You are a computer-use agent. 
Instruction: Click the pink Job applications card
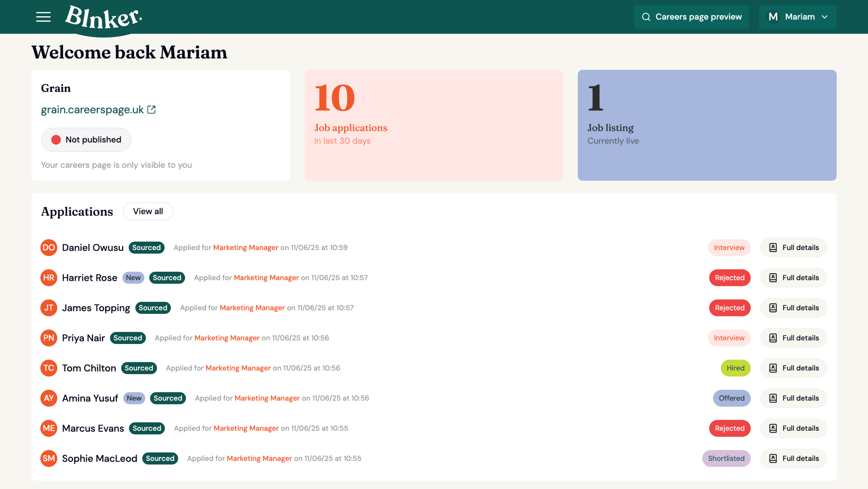(x=434, y=125)
